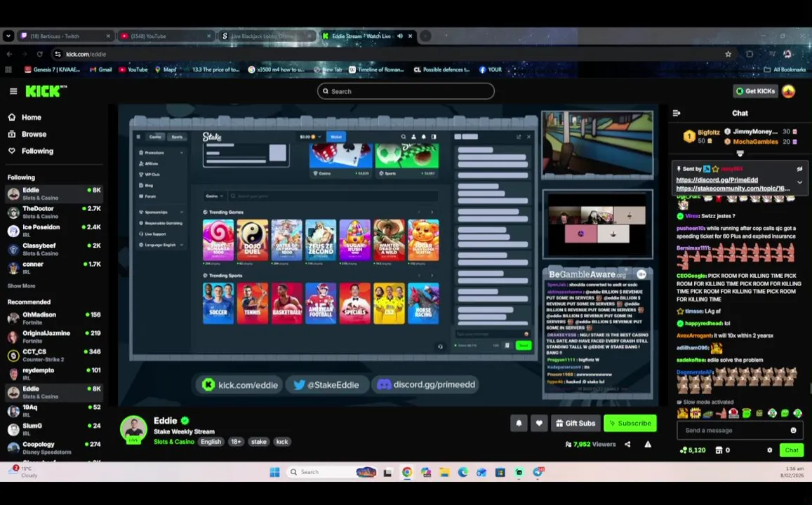This screenshot has width=812, height=505.
Task: Click the green Subscribe button
Action: coord(630,423)
